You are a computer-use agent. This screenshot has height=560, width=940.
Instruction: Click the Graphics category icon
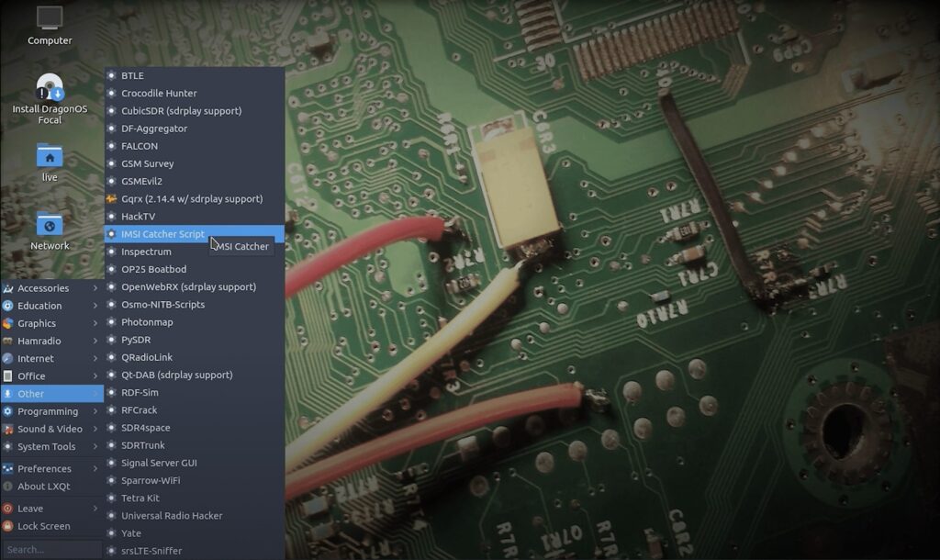pyautogui.click(x=8, y=323)
